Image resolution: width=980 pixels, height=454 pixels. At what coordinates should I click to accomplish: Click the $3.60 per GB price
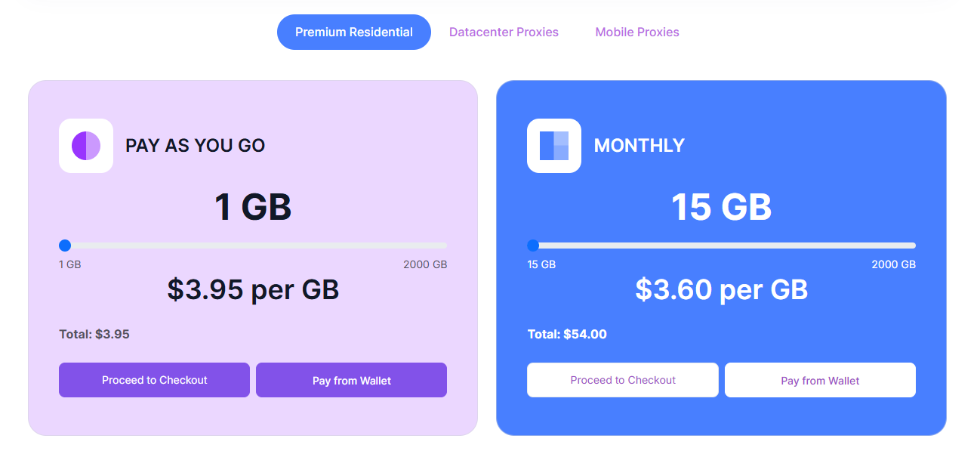[721, 289]
